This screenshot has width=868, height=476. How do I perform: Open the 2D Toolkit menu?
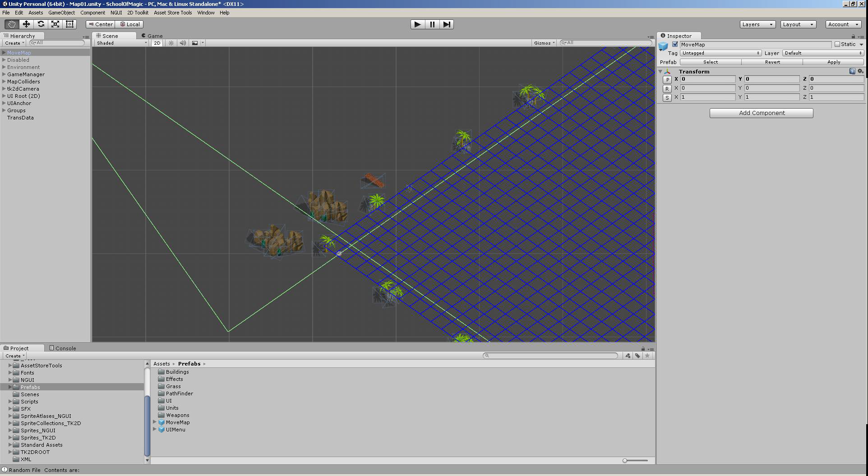coord(138,13)
